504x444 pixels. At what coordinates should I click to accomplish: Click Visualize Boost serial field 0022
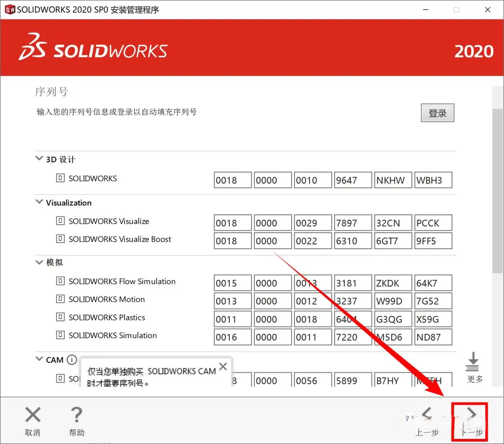313,241
